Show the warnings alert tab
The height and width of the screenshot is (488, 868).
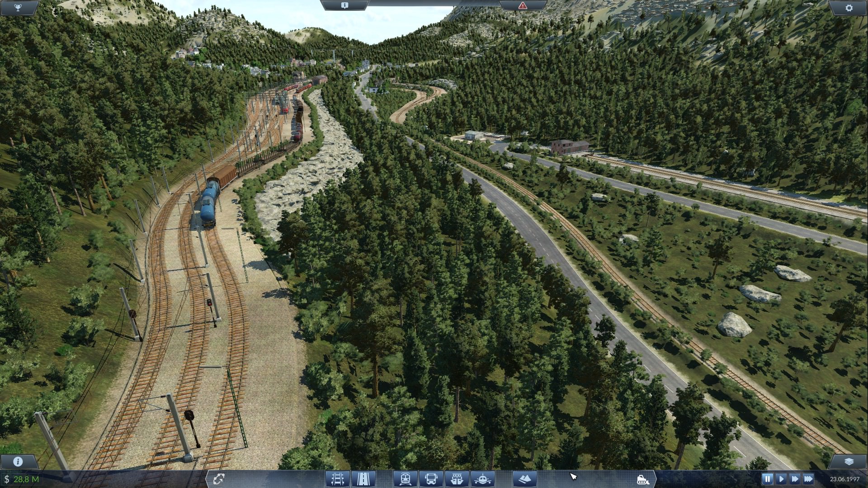pos(523,5)
